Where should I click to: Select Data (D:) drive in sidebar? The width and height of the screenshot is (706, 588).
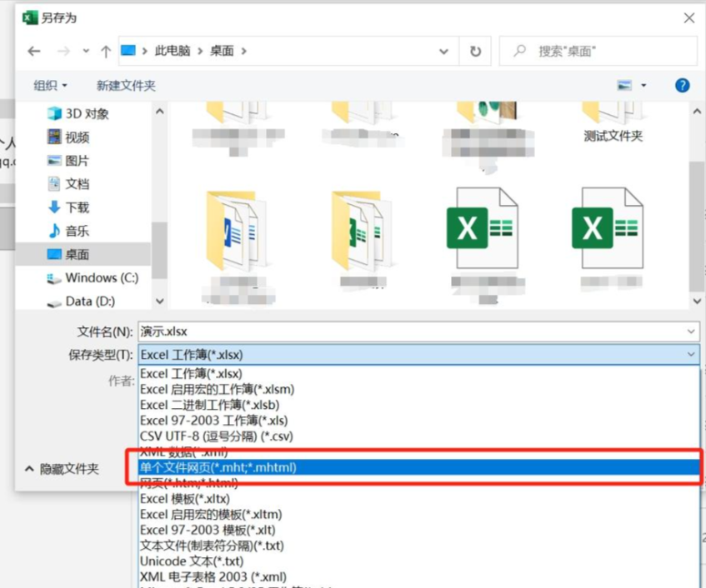click(81, 301)
